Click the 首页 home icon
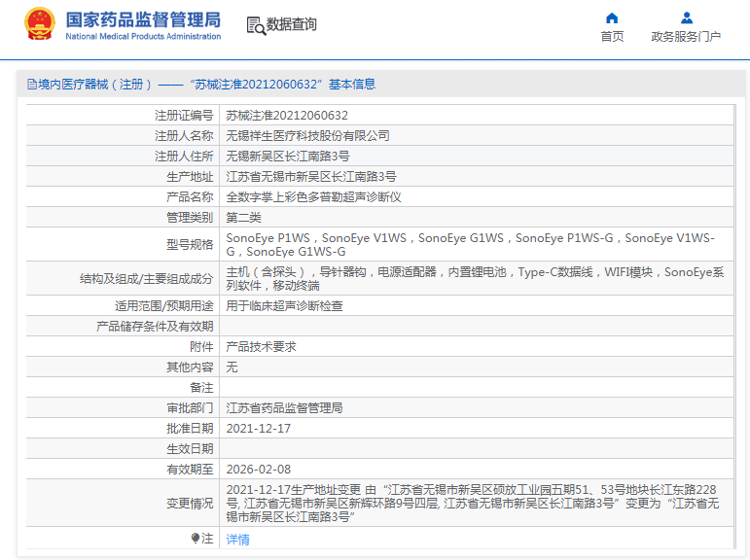The width and height of the screenshot is (750, 560). tap(612, 18)
